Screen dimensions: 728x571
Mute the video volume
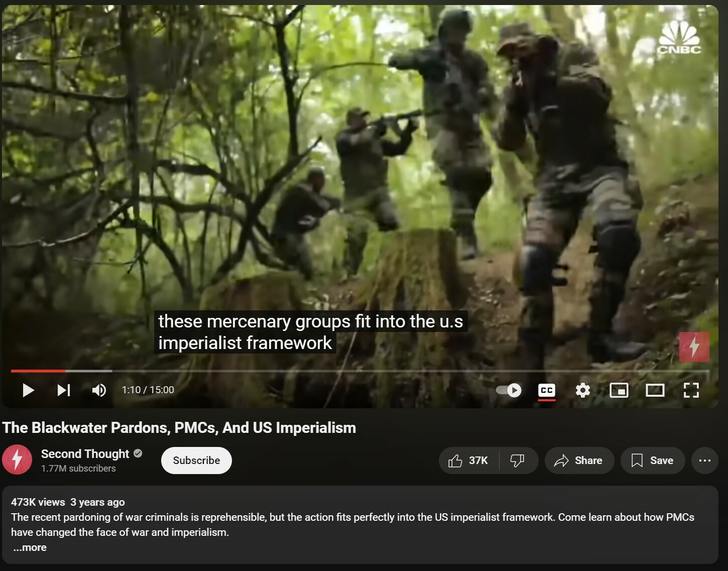[x=99, y=390]
